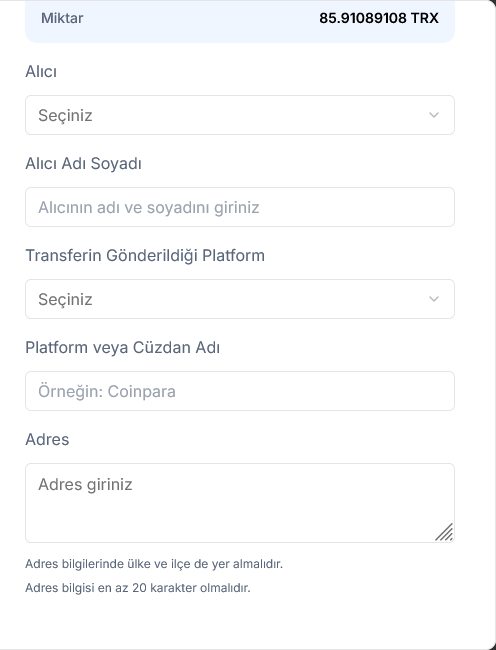Click the Miktar label
This screenshot has width=496, height=650.
(62, 18)
